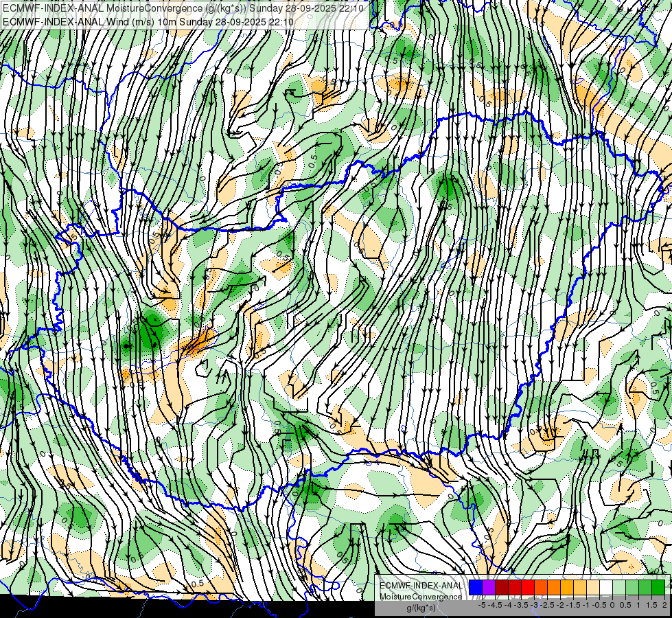Click the '2' tick value at legend end
Viewport: 672px width, 618px height.
[x=664, y=605]
